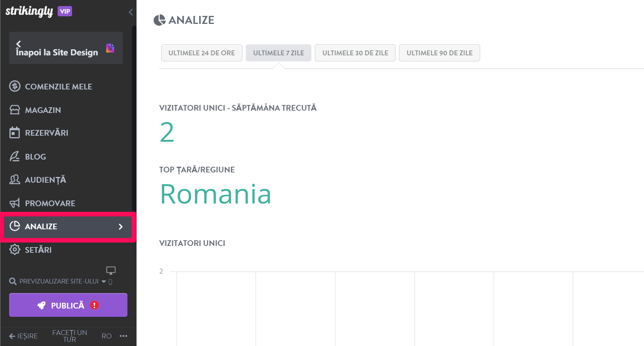The height and width of the screenshot is (346, 644).
Task: Open Rezervări calendar icon
Action: click(x=14, y=133)
